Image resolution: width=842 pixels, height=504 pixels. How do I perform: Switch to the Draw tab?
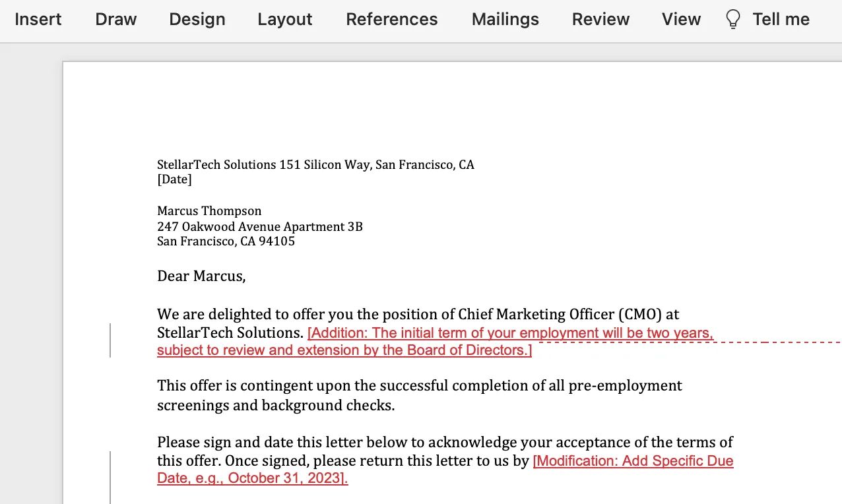point(115,19)
